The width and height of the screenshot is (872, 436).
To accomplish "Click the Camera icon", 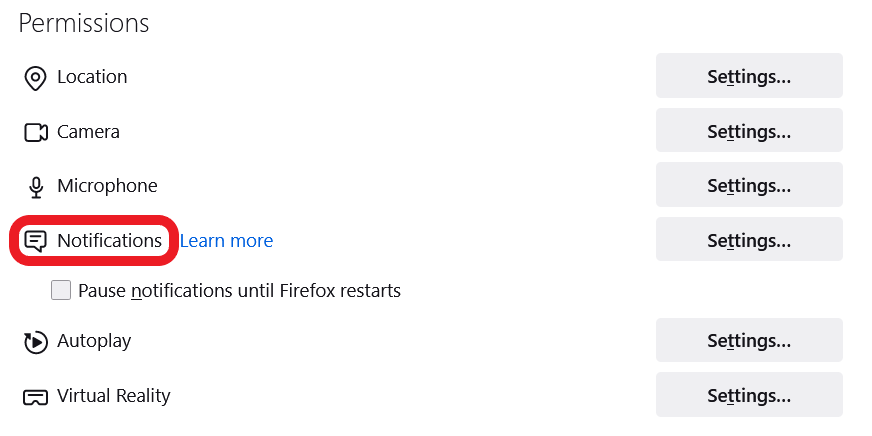I will pos(36,132).
